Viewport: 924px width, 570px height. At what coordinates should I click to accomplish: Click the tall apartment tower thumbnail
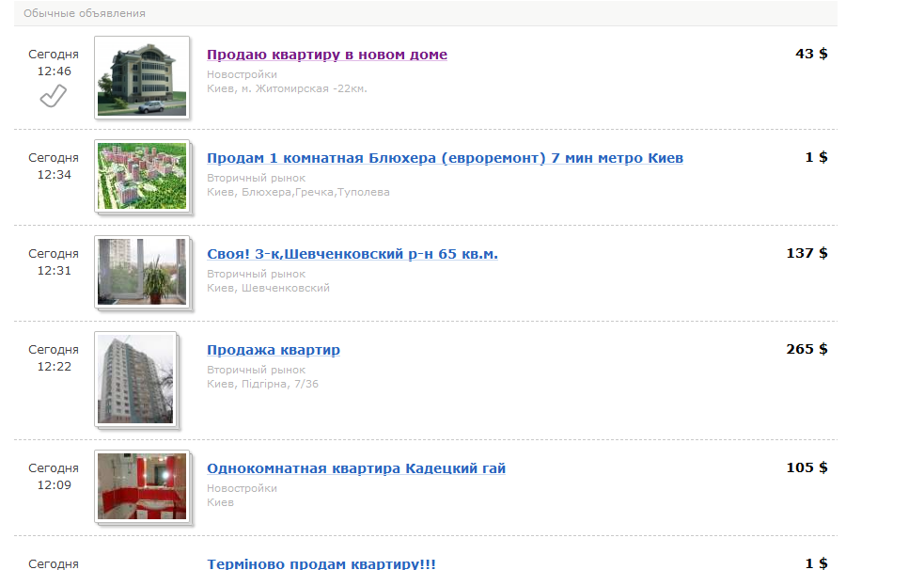pyautogui.click(x=135, y=380)
